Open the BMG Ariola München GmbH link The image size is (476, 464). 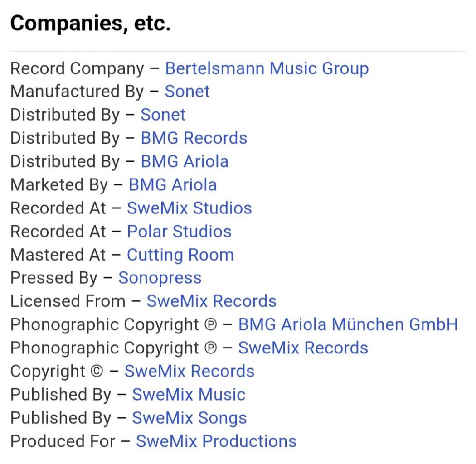point(348,324)
